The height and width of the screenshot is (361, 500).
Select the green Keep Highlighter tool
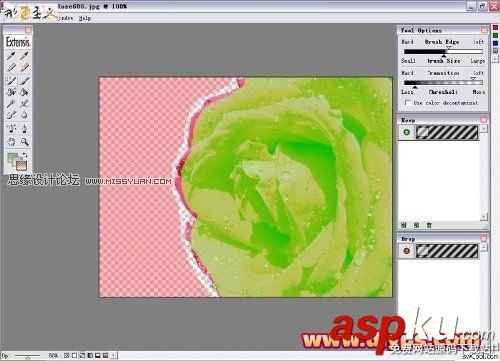(11, 68)
